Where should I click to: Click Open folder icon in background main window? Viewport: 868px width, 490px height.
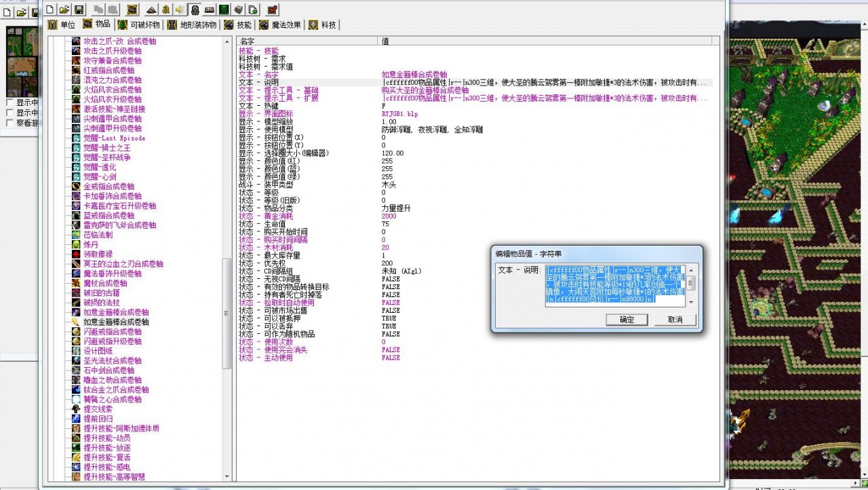[x=22, y=12]
